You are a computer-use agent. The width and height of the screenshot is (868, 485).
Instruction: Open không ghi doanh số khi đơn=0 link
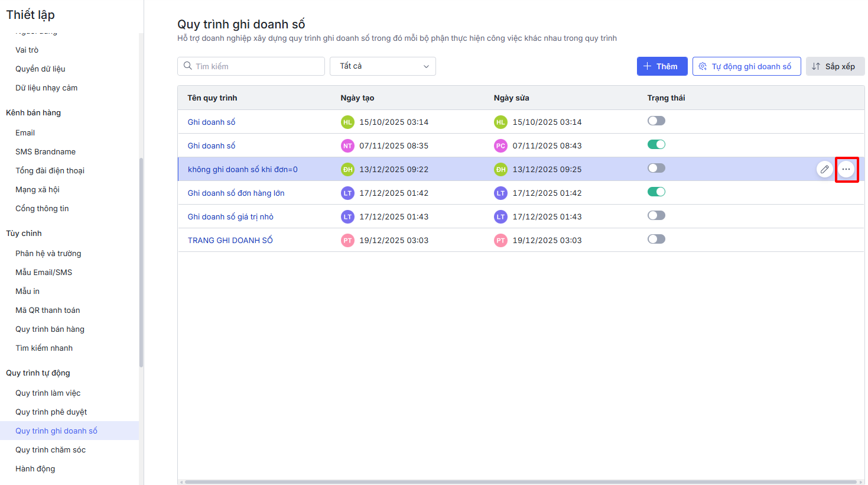click(x=242, y=170)
